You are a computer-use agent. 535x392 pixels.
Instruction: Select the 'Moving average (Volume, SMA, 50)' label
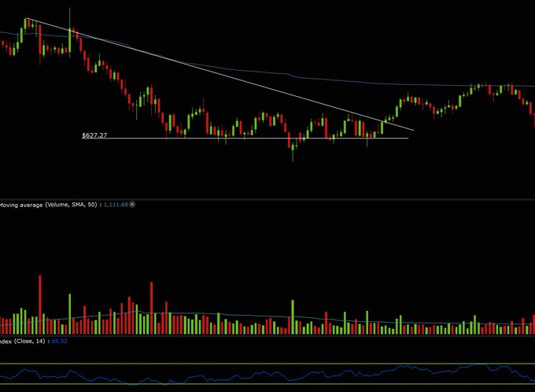[x=49, y=205]
